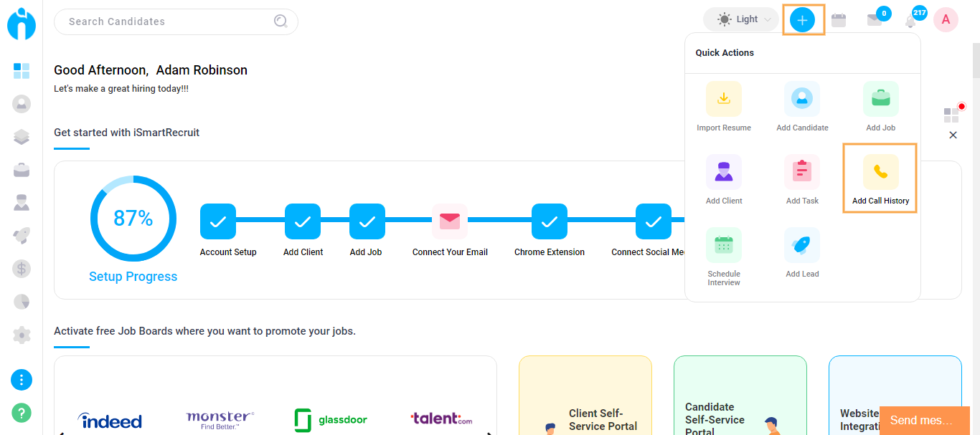This screenshot has width=980, height=435.
Task: Toggle the Light theme mode switch
Action: (740, 19)
